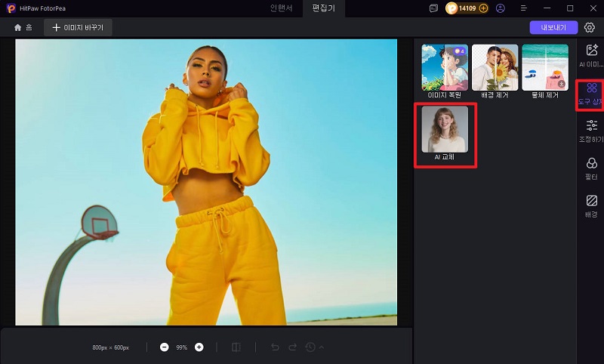Open the user account profile icon
604x364 pixels.
500,8
